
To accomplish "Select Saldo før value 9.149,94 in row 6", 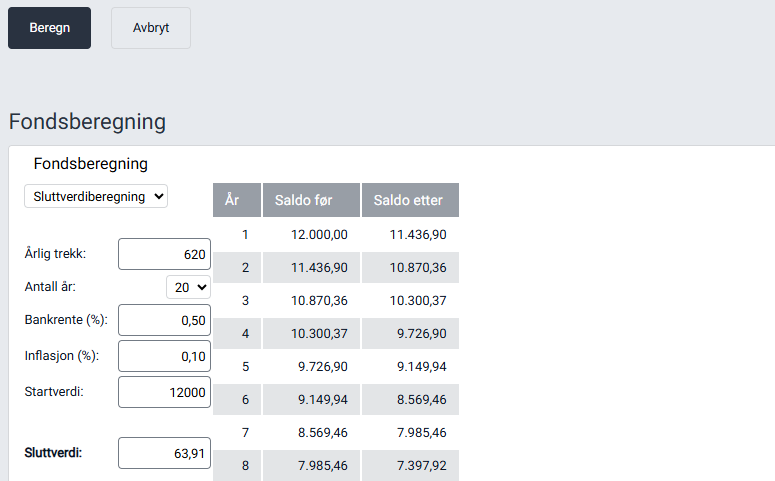I will pos(319,399).
